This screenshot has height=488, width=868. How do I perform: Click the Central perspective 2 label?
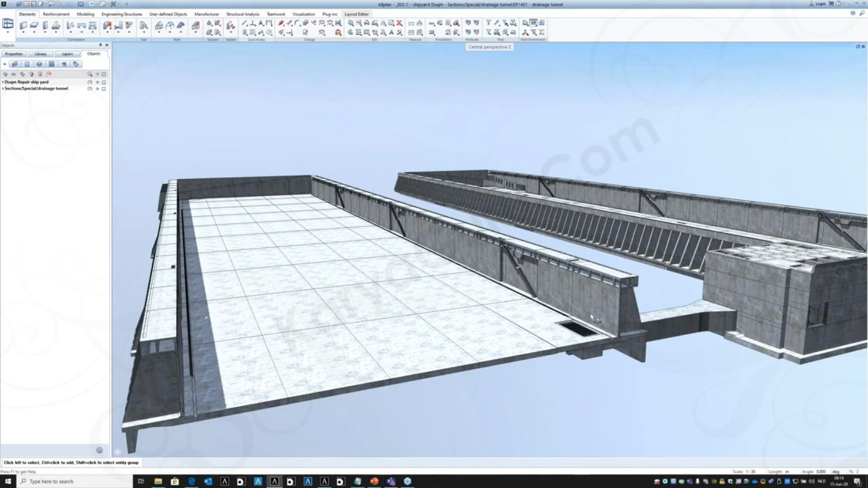(489, 47)
